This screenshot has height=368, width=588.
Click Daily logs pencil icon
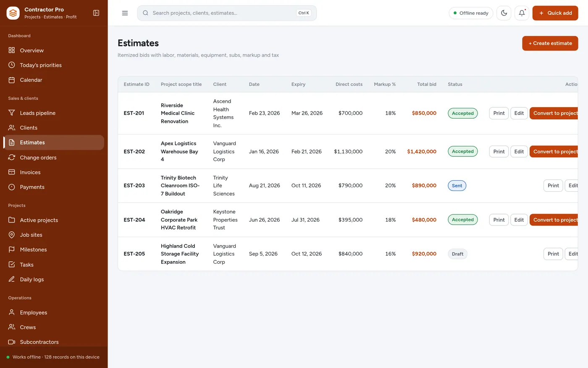[x=12, y=280]
